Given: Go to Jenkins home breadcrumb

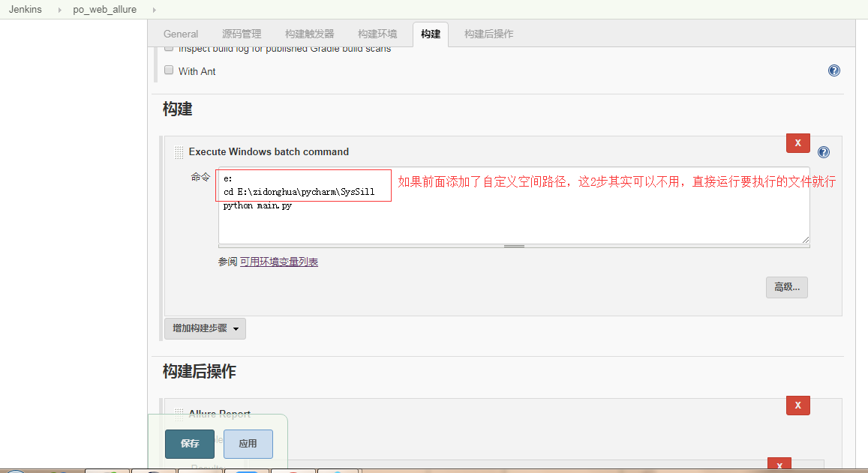Looking at the screenshot, I should tap(26, 10).
